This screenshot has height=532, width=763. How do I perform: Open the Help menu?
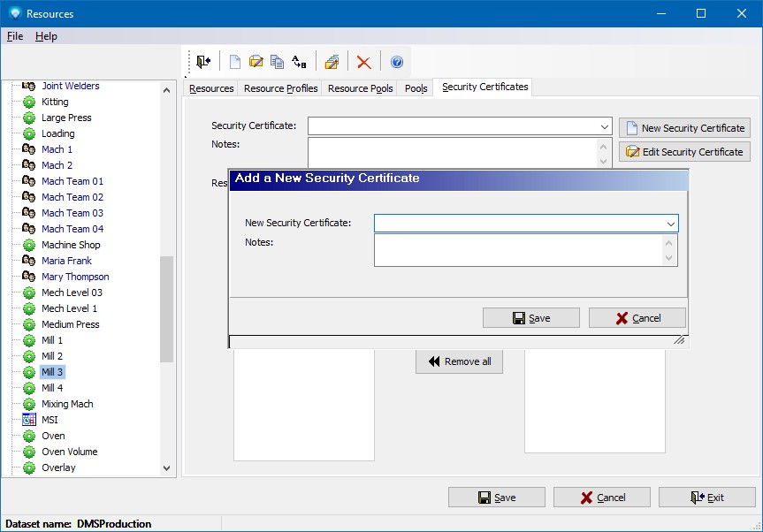click(46, 36)
